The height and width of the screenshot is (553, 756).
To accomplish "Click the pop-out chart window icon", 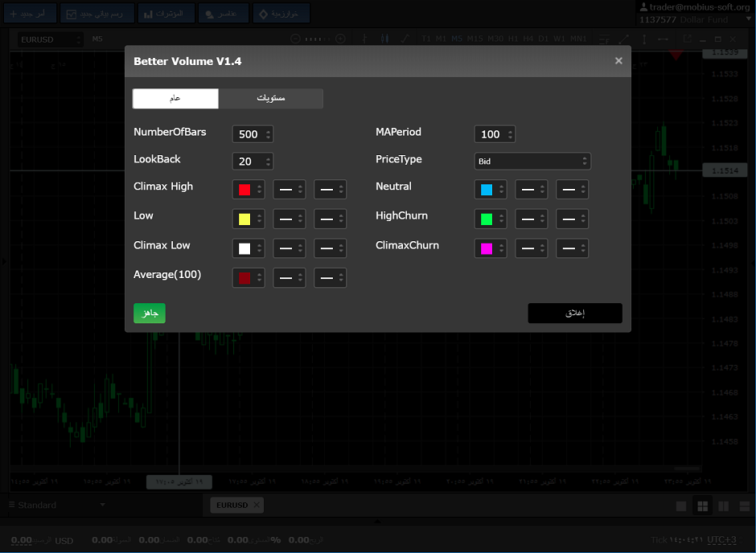I will (688, 39).
